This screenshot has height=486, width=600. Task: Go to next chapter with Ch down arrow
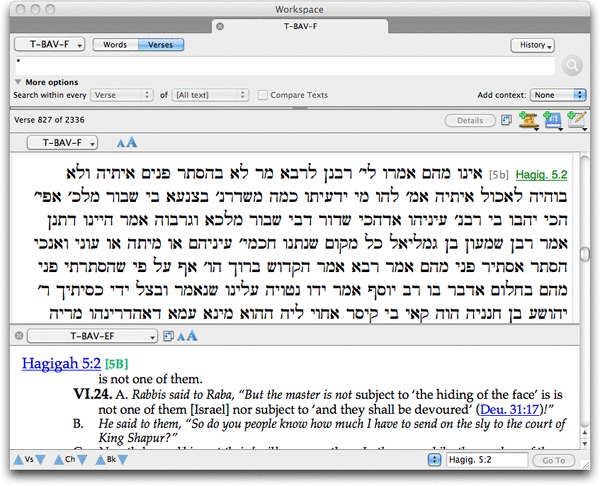(82, 460)
